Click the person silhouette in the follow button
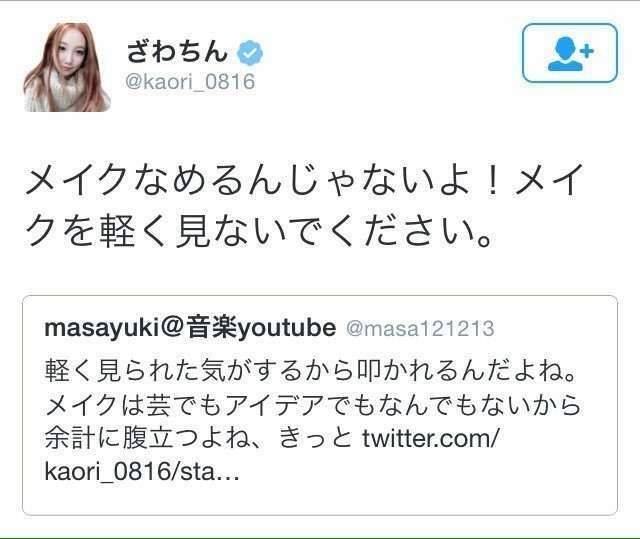This screenshot has width=640, height=539. (565, 54)
